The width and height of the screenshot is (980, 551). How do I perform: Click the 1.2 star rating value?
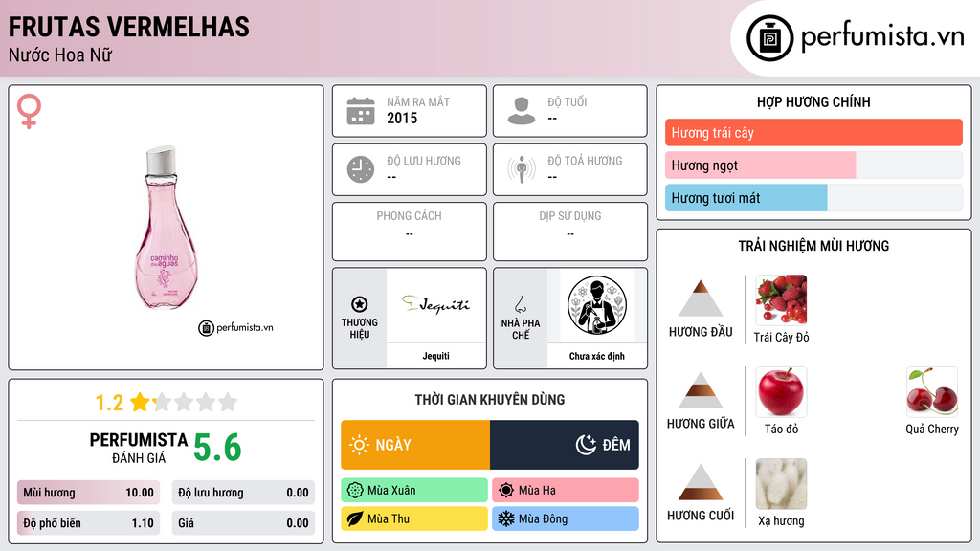[x=109, y=403]
